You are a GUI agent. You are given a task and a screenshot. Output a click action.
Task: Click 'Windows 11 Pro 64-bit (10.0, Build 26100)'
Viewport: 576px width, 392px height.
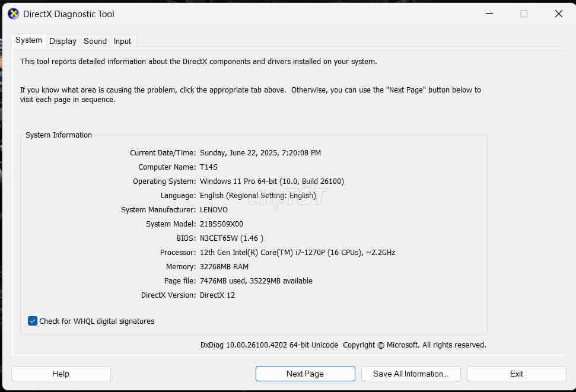click(272, 181)
